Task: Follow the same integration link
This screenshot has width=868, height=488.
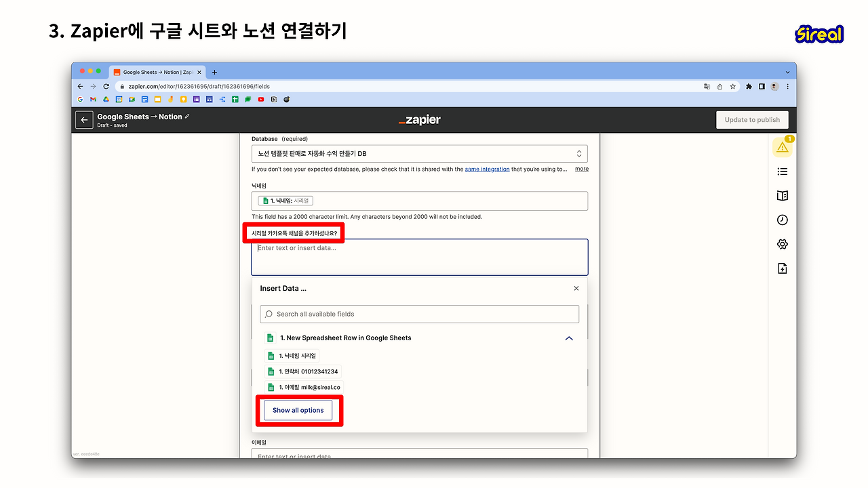Action: tap(487, 169)
